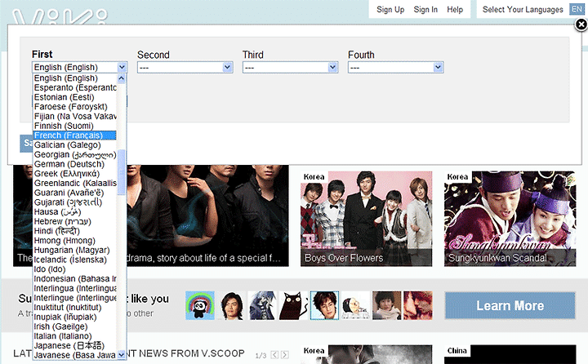Select Georgian from the language list

coord(75,154)
